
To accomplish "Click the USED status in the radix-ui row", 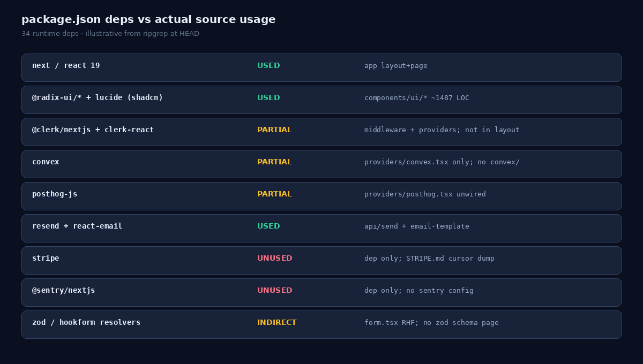I will 268,98.
